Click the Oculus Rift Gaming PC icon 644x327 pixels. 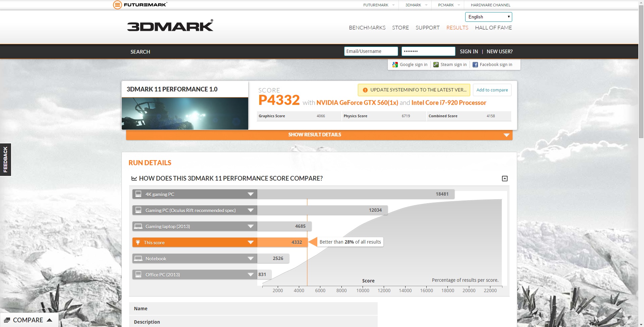(138, 210)
